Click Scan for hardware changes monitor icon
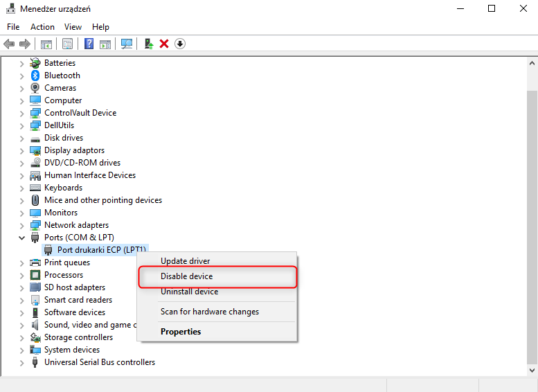Screen dimensions: 538x392 pyautogui.click(x=127, y=44)
